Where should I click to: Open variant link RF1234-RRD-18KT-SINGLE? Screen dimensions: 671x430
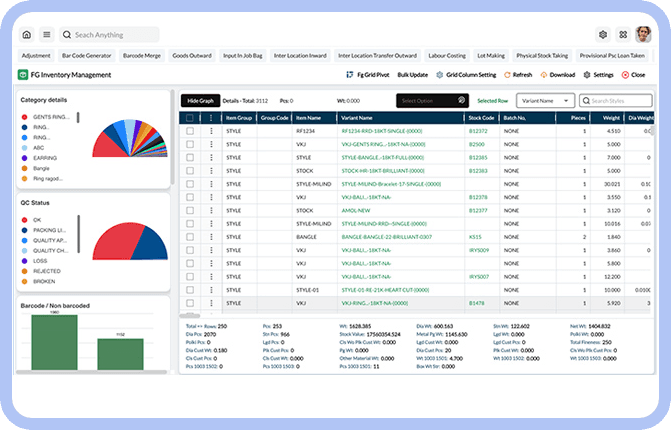382,131
